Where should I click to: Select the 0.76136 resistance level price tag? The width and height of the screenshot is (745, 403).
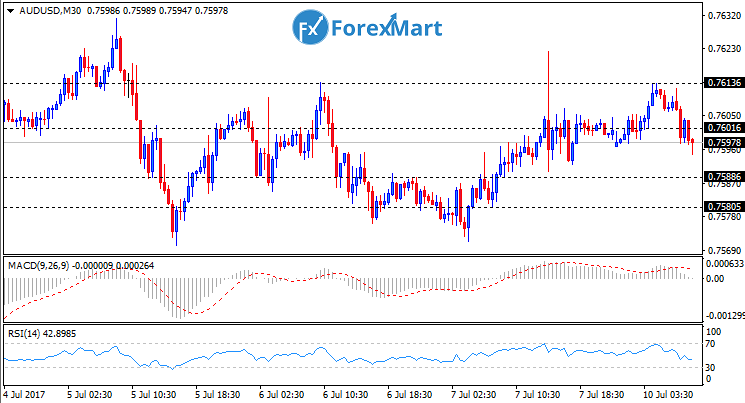pos(723,83)
